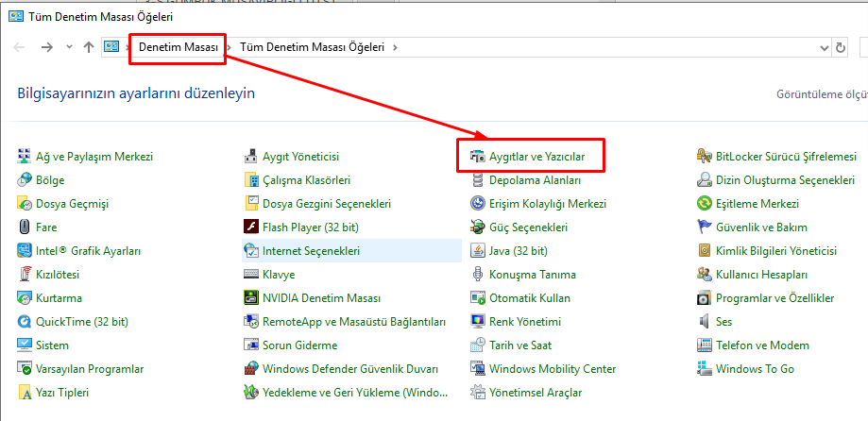Open the address bar history dropdown
Image resolution: width=868 pixels, height=421 pixels.
(x=824, y=47)
